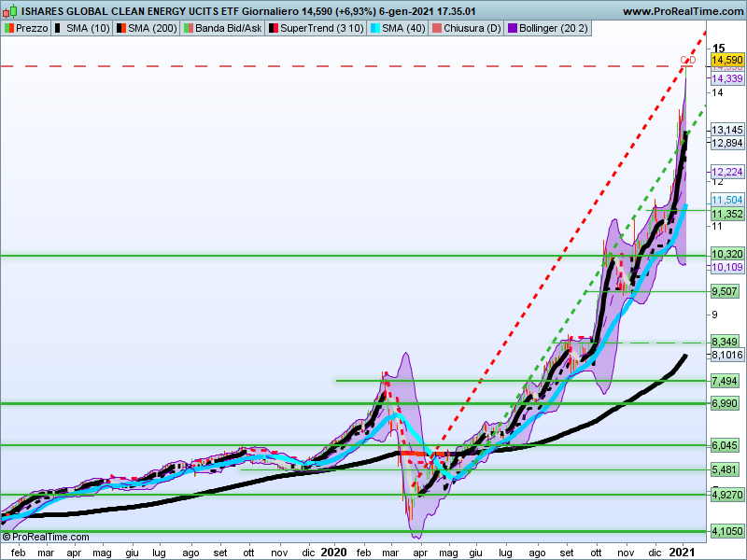Click the 8,1016 SMA 200 value label
747x560 pixels.
click(x=727, y=355)
